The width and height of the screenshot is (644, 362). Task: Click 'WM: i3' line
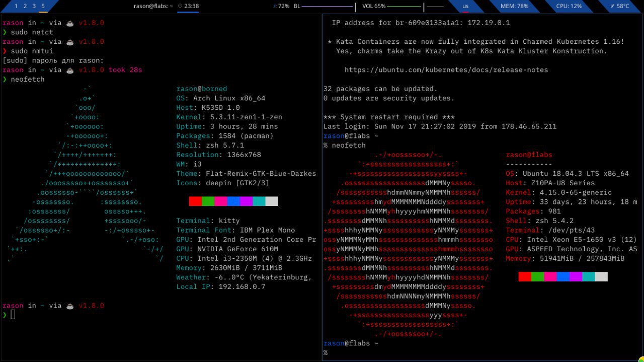(189, 164)
